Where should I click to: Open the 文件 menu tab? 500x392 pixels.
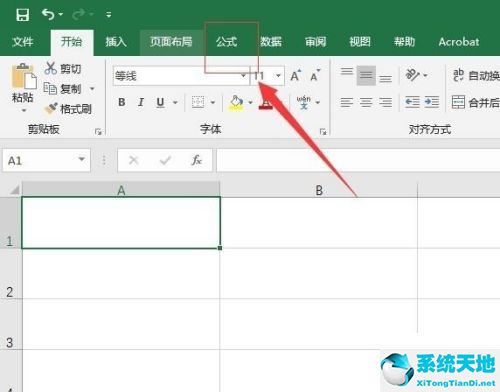pos(23,42)
